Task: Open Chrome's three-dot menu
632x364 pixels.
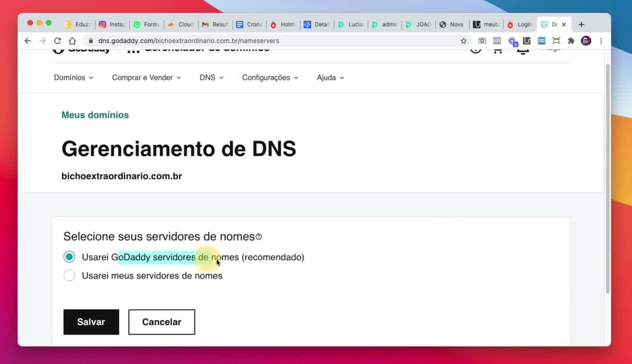Action: pyautogui.click(x=601, y=41)
